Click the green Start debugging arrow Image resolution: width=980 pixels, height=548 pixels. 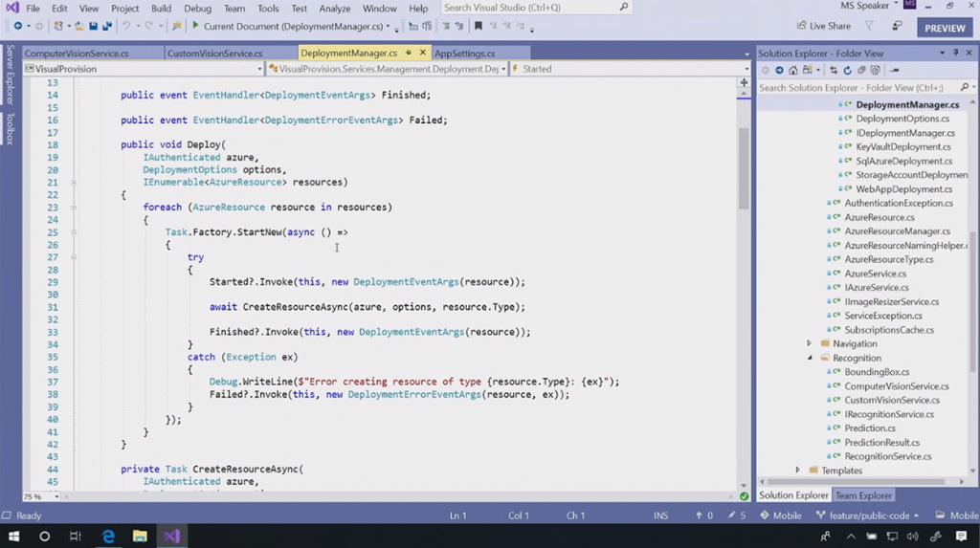(x=196, y=27)
